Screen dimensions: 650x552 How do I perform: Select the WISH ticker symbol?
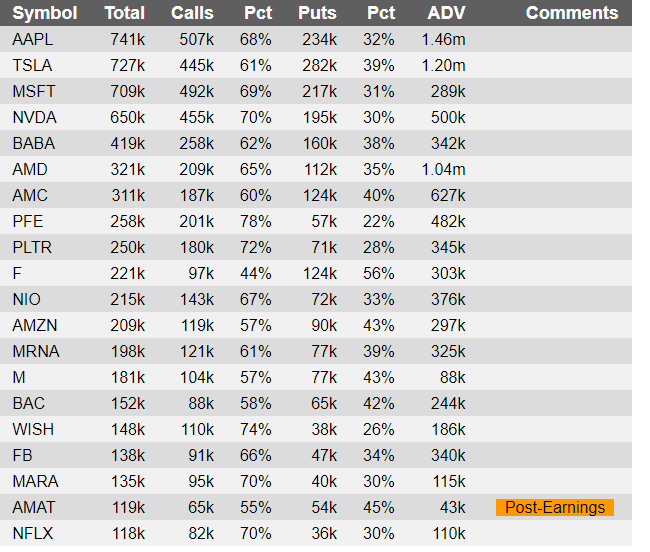[33, 429]
